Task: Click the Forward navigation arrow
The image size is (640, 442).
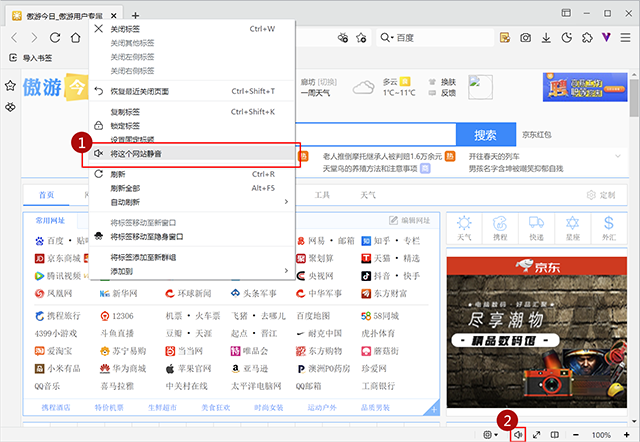Action: pyautogui.click(x=34, y=38)
